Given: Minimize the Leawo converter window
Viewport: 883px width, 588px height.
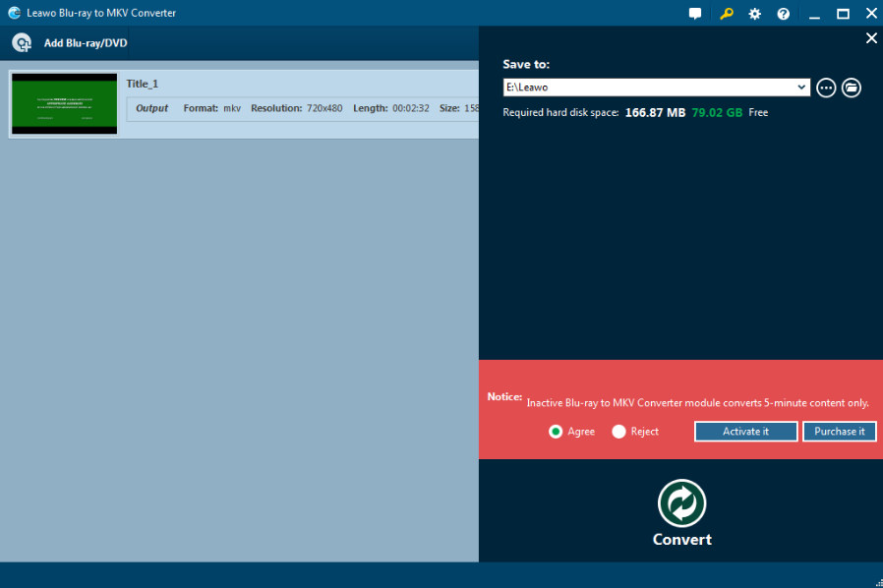Looking at the screenshot, I should (815, 14).
